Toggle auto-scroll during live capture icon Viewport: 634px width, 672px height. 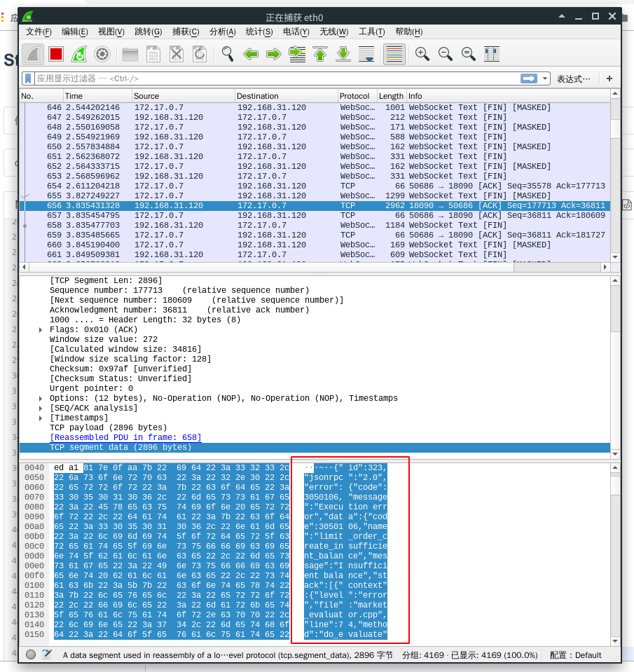[366, 55]
